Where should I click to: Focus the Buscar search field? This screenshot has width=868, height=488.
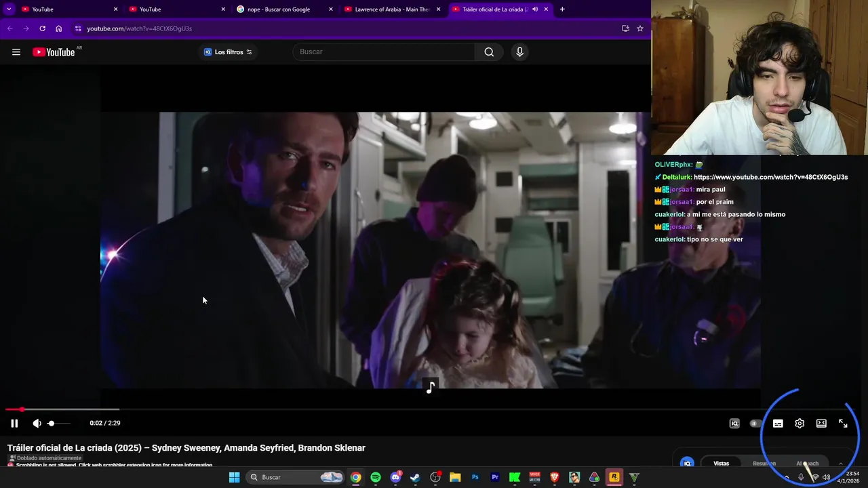384,52
